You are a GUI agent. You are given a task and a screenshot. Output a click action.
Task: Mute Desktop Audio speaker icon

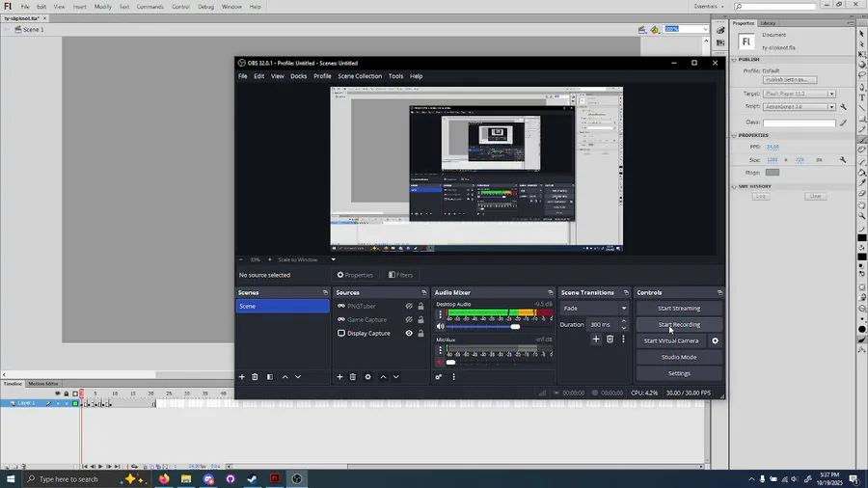coord(441,326)
